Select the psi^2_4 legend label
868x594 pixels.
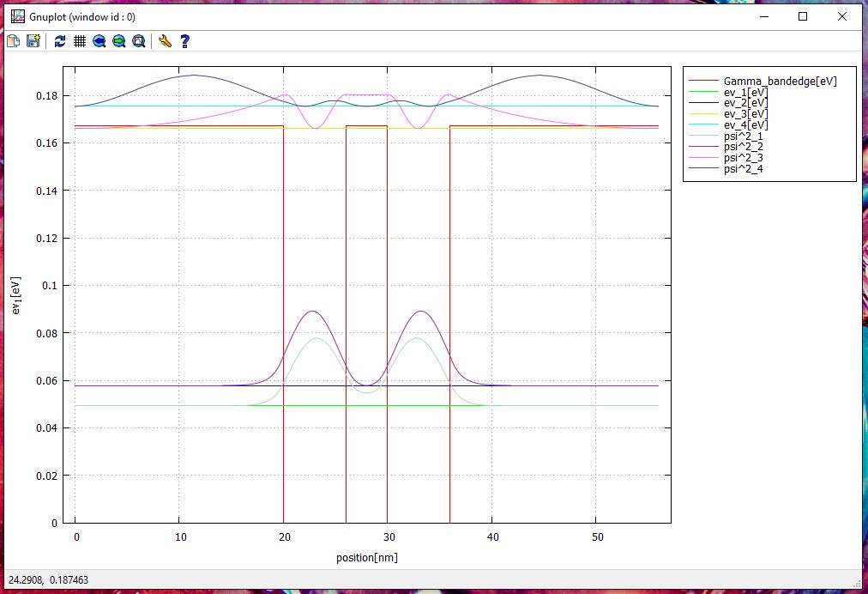[x=743, y=169]
